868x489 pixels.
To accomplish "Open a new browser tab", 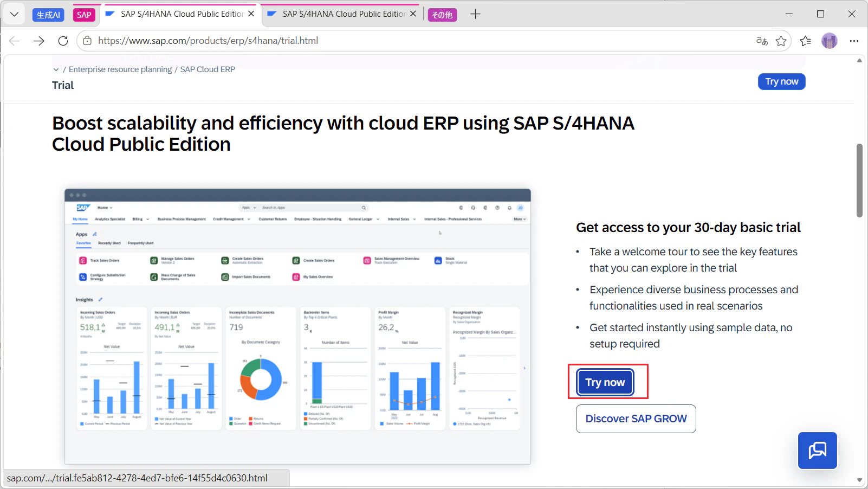I will (476, 14).
